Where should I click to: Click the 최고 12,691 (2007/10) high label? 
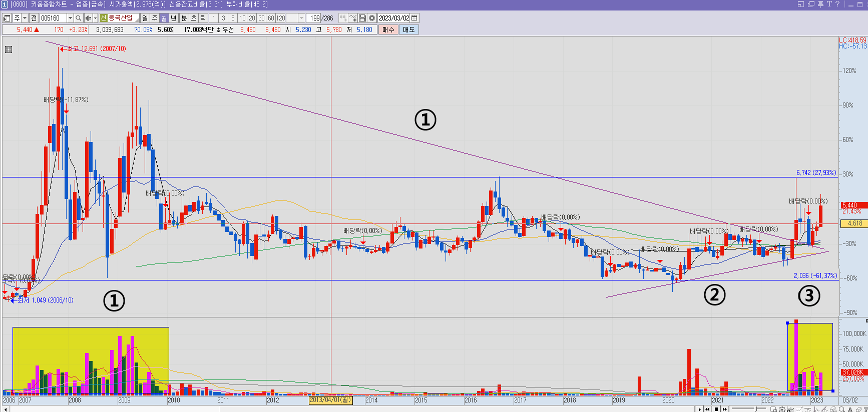pyautogui.click(x=97, y=48)
